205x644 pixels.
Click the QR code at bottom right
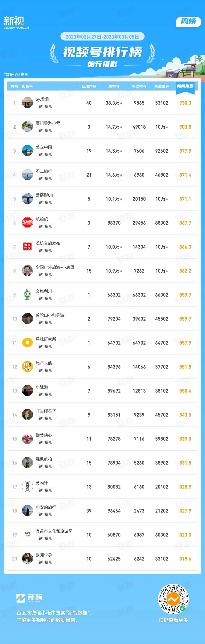tap(173, 599)
